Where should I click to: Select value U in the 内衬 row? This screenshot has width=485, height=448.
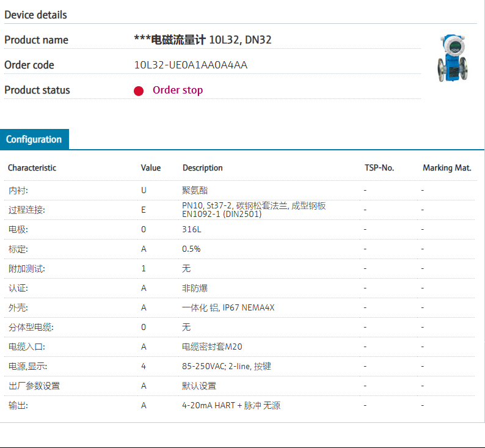click(x=144, y=190)
